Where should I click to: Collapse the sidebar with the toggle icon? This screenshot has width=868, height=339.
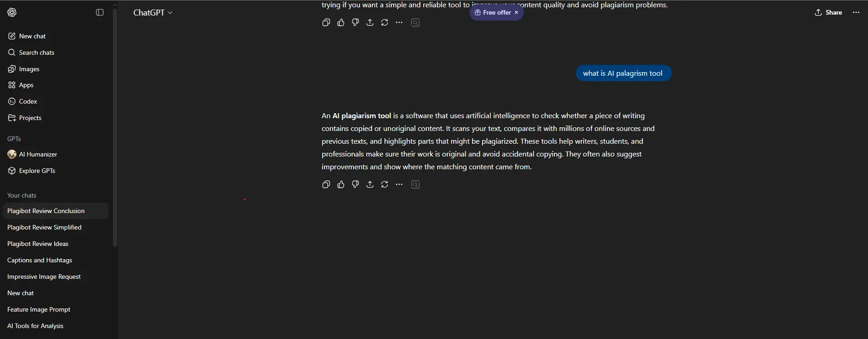click(x=100, y=12)
